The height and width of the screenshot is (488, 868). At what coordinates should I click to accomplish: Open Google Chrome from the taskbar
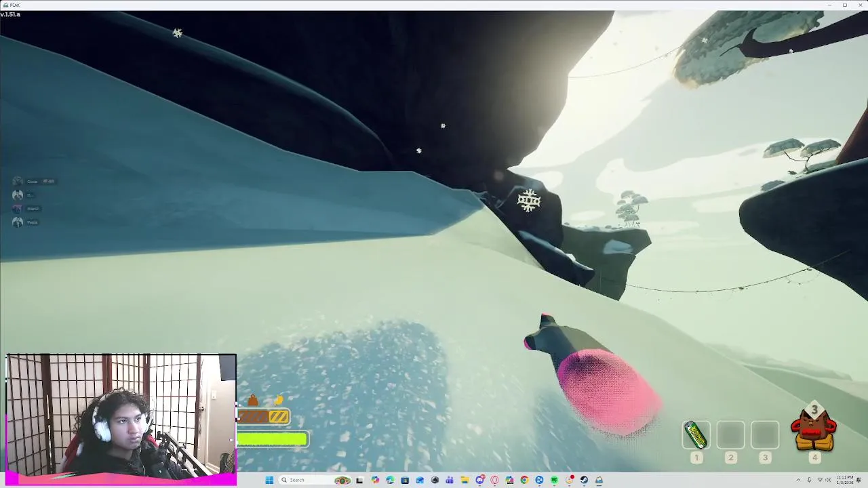click(524, 480)
